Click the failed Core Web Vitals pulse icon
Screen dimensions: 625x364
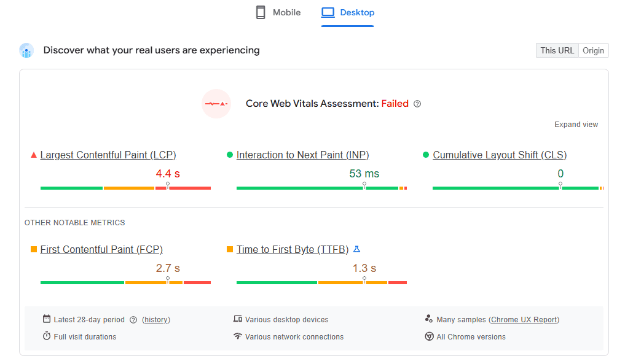[x=216, y=104]
